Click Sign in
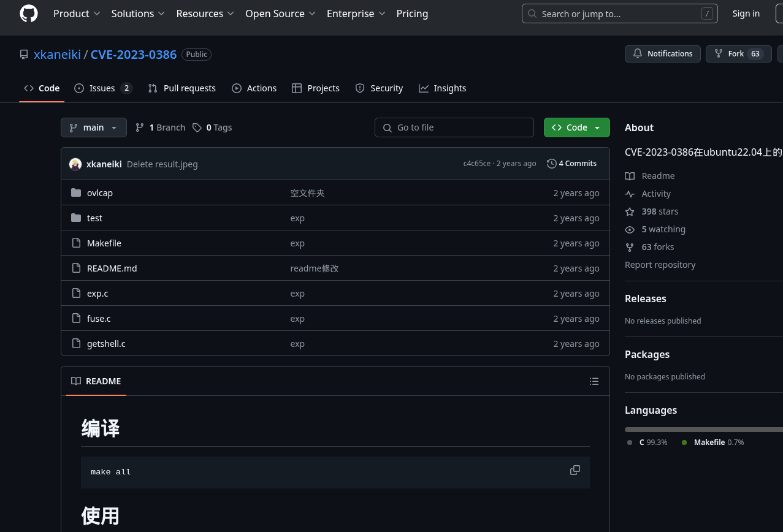783x532 pixels. tap(746, 13)
